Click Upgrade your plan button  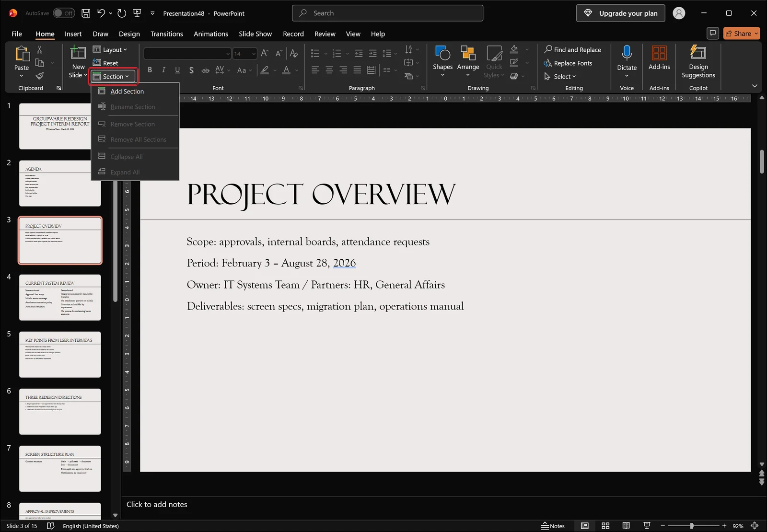point(620,13)
